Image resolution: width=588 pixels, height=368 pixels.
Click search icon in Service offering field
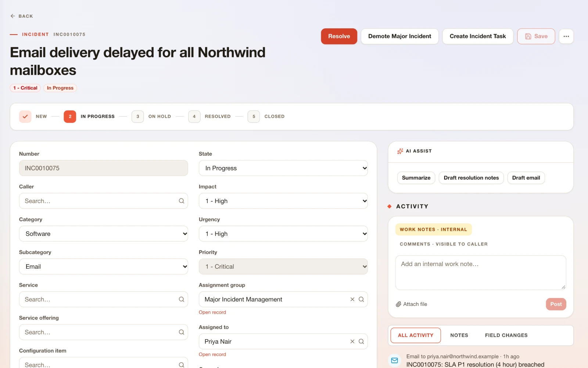tap(182, 332)
